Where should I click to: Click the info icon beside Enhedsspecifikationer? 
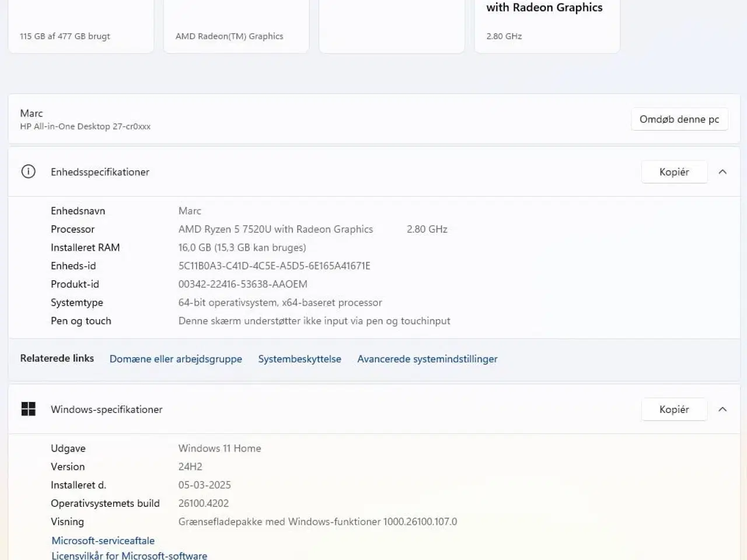coord(28,171)
